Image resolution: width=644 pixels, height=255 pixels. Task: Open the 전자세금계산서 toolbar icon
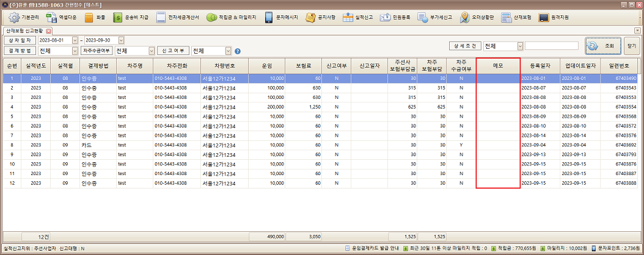(161, 17)
